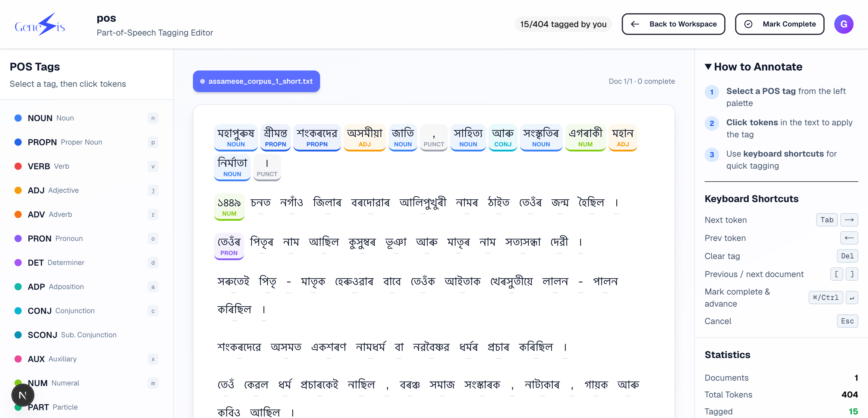Select the SCONJ Sub. Conjunction tag
The image size is (868, 418).
point(86,335)
